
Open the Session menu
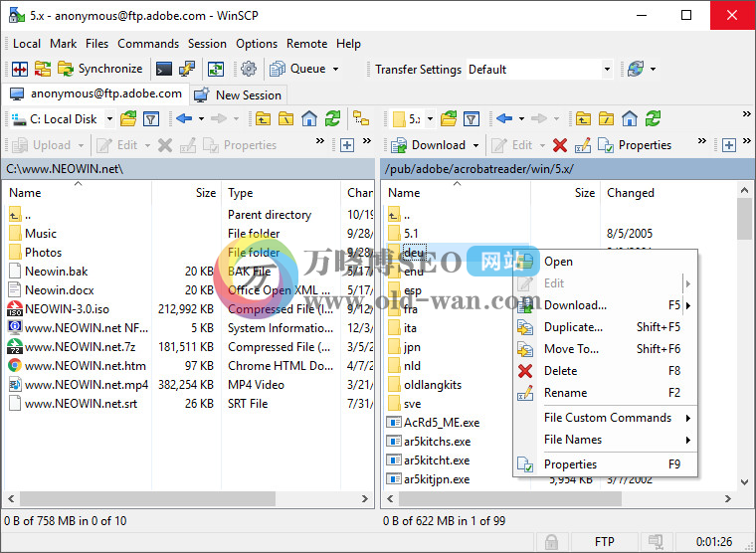(207, 44)
